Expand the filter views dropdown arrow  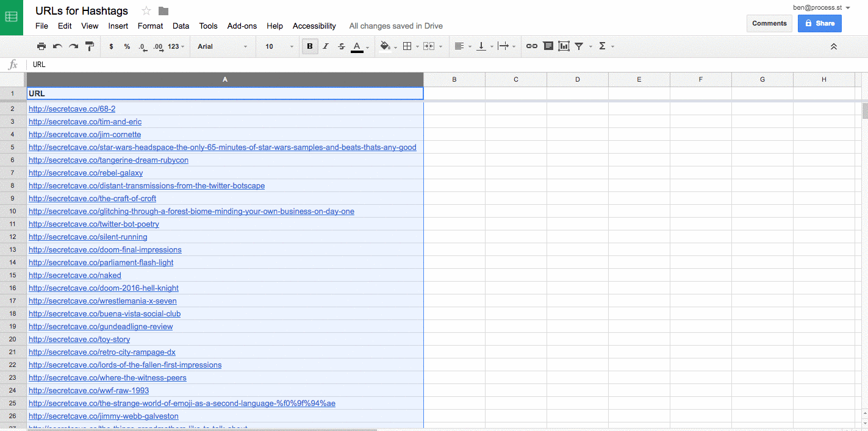[590, 47]
